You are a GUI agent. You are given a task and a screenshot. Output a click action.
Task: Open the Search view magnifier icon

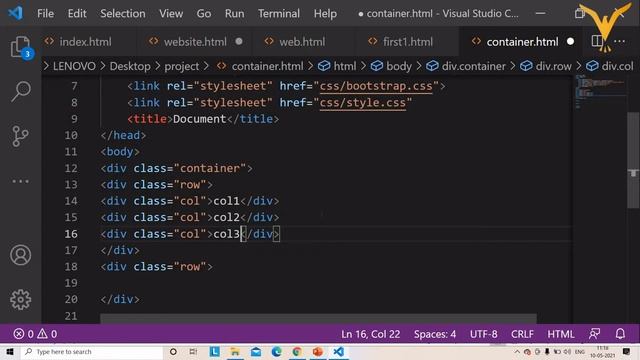pyautogui.click(x=20, y=91)
